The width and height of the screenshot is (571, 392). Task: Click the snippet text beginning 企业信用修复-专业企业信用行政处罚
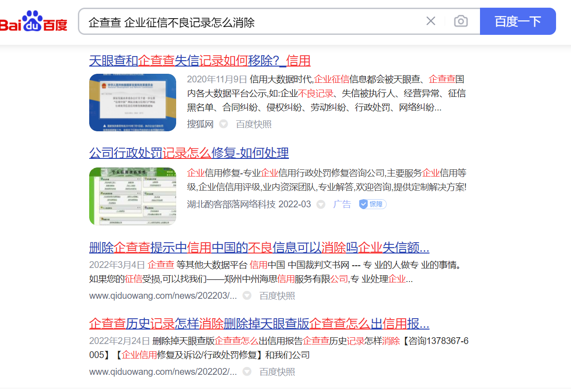tap(326, 180)
